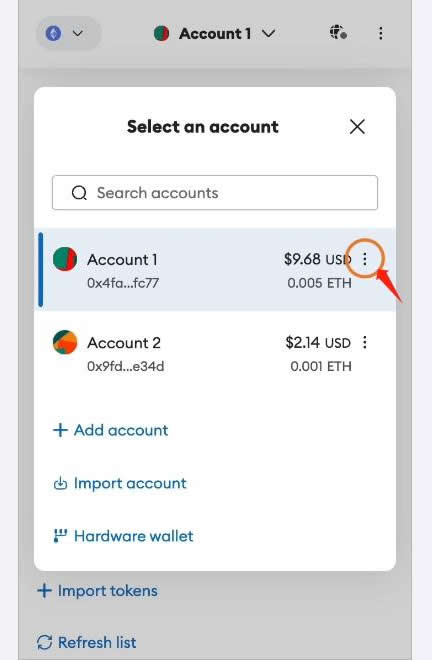This screenshot has height=660, width=432.
Task: Open the header three-dot options menu
Action: (x=381, y=33)
